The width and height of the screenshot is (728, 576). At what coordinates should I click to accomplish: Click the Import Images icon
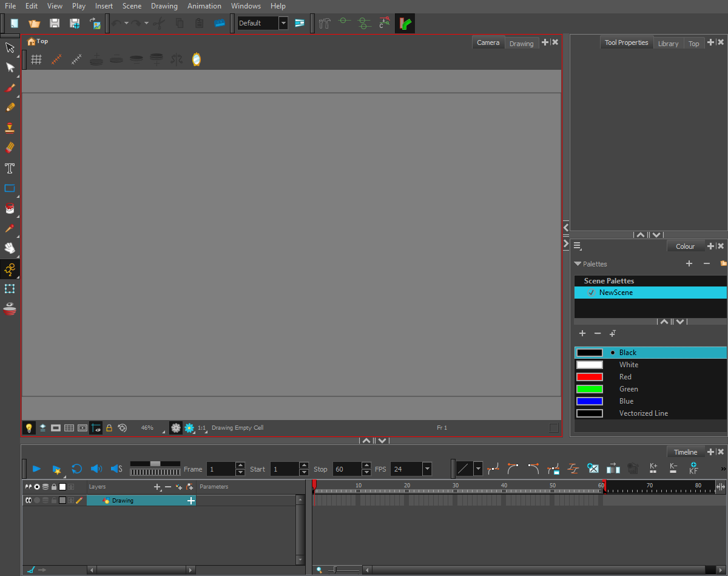click(95, 23)
